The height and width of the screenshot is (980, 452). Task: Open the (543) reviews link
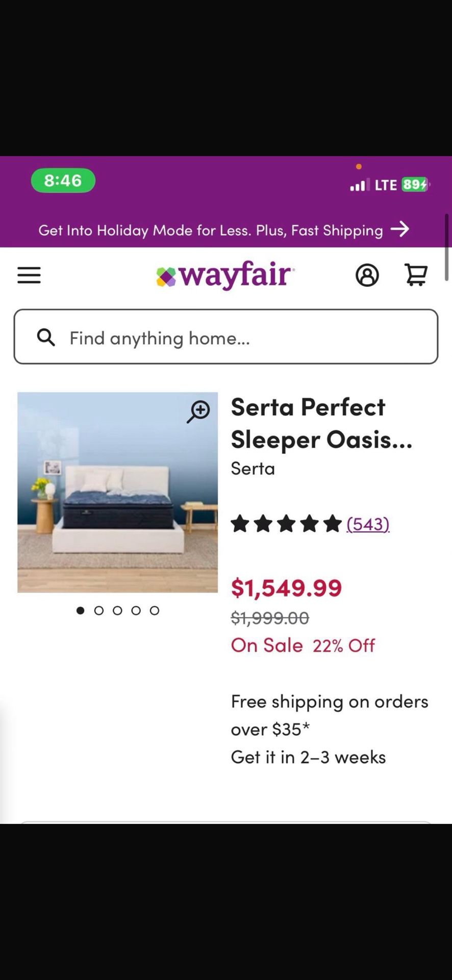(x=368, y=524)
